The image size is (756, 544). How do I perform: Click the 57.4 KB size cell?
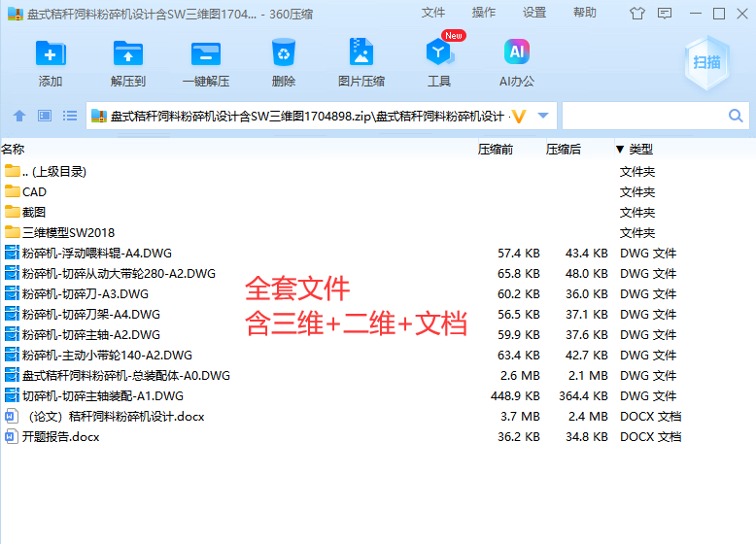click(x=518, y=253)
